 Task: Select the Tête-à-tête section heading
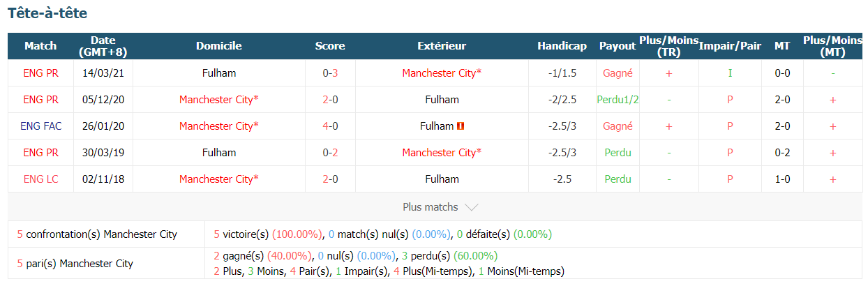(47, 13)
